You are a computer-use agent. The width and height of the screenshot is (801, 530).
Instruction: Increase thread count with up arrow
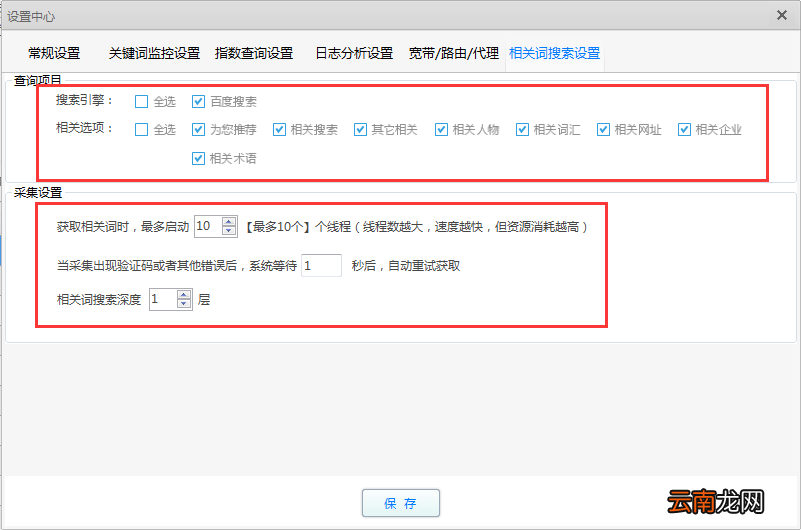pos(229,222)
